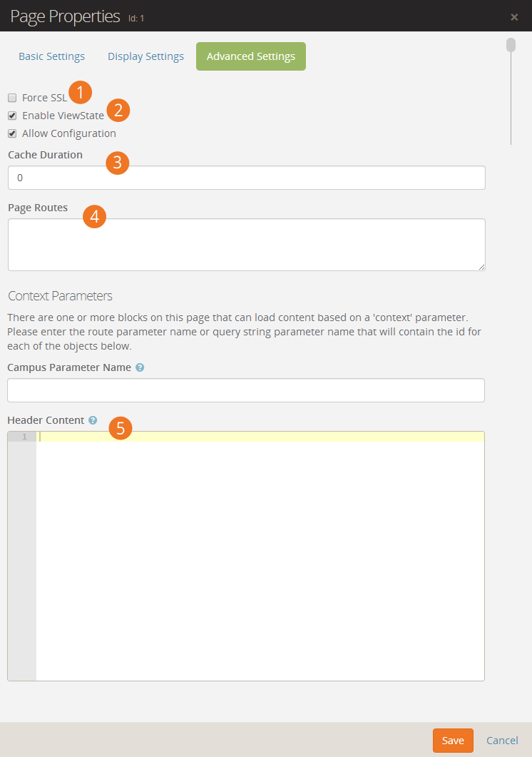The width and height of the screenshot is (532, 757).
Task: Click the Enable ViewState label text
Action: click(63, 116)
